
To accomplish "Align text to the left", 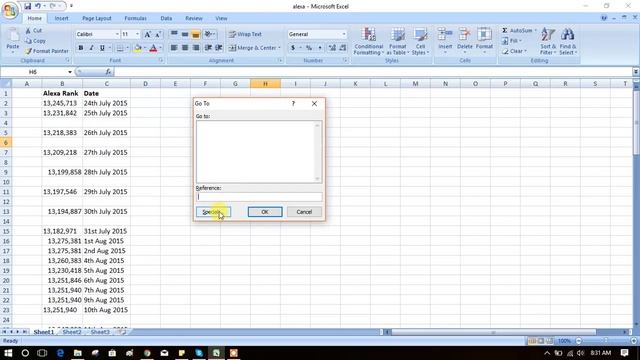I will point(174,48).
